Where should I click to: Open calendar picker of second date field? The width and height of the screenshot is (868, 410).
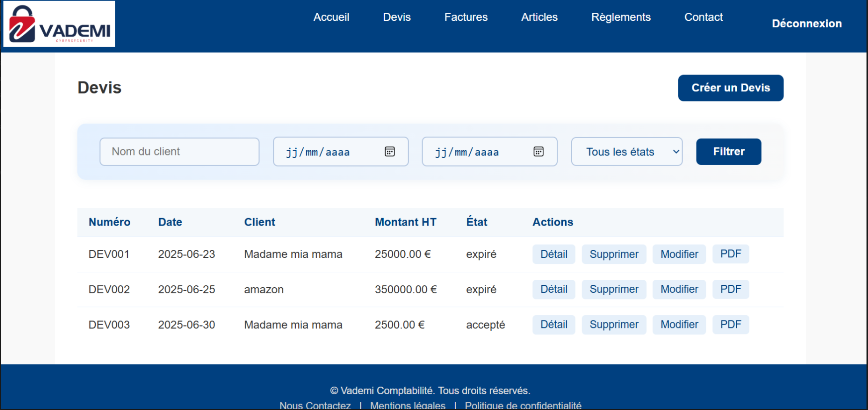(538, 152)
